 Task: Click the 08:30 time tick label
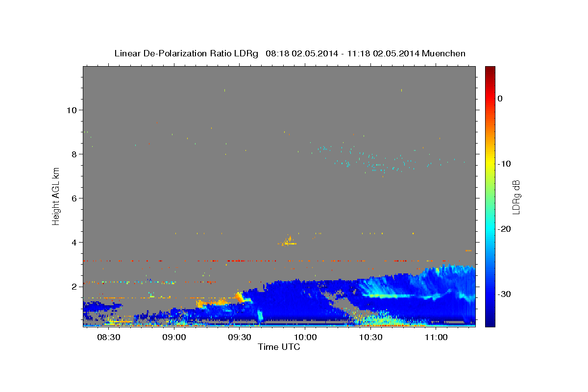coord(109,338)
